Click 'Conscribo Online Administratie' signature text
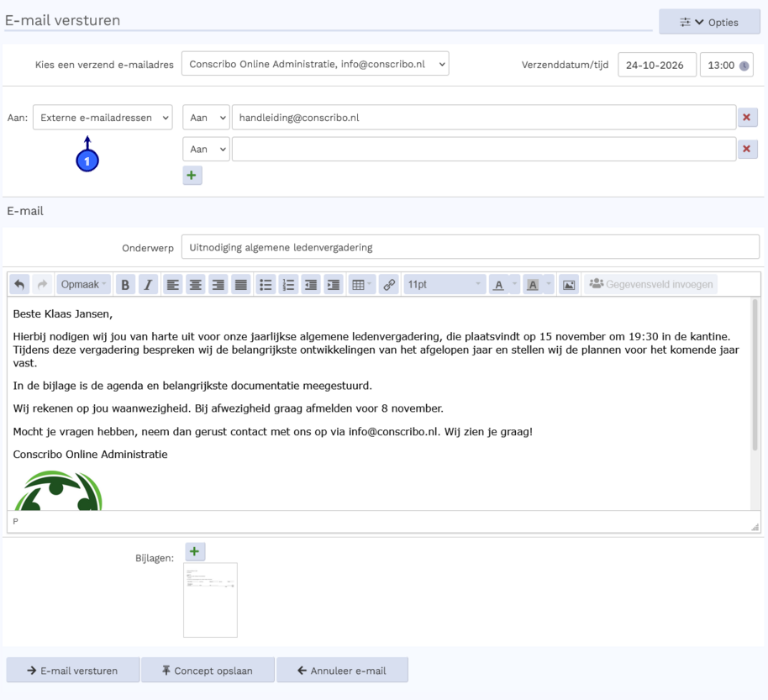The height and width of the screenshot is (700, 768). click(x=90, y=455)
